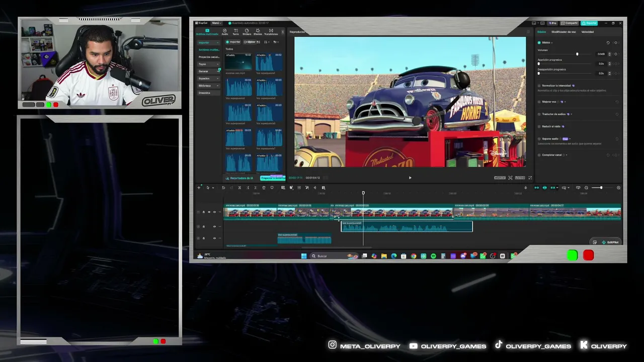Expand the Tuyos sidebar section
644x362 pixels.
pos(208,64)
